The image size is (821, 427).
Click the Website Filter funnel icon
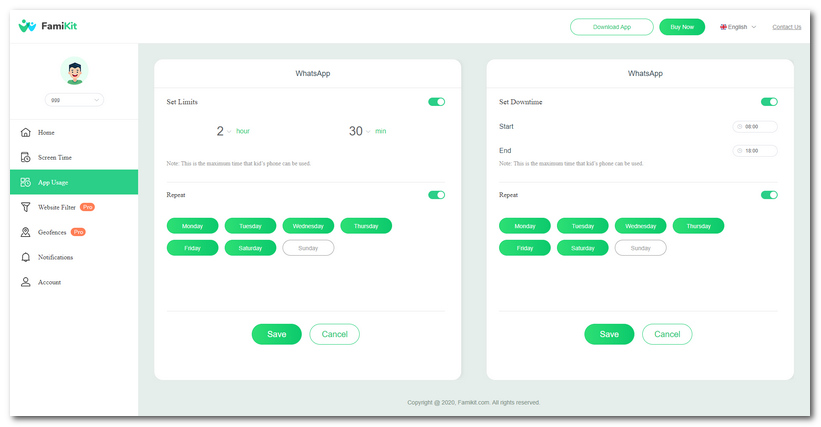tap(25, 207)
